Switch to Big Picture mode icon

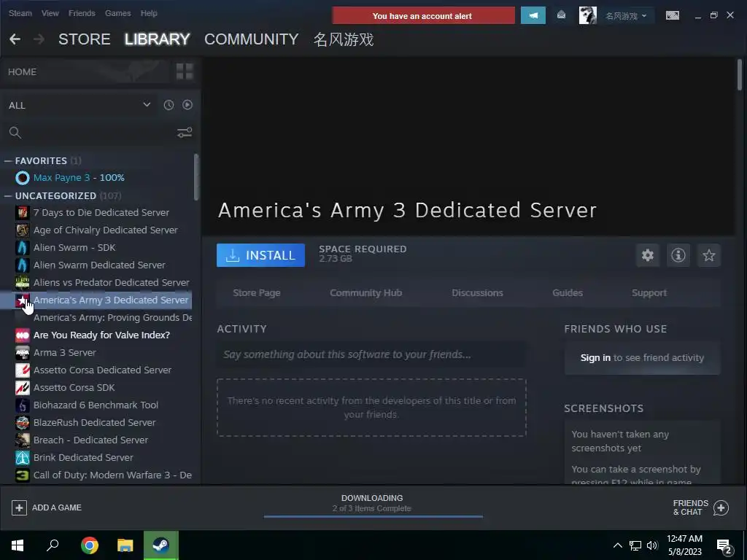[x=672, y=15]
